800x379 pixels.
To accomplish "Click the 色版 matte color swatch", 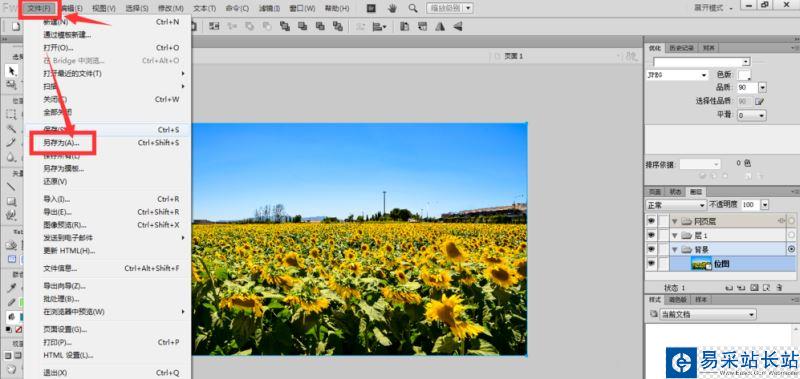I will coord(745,75).
